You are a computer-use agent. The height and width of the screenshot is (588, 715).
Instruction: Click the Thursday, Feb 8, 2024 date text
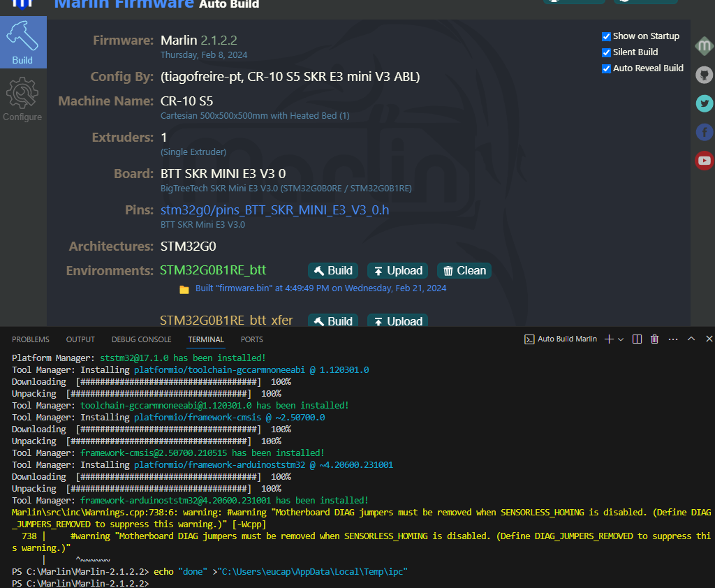click(204, 54)
